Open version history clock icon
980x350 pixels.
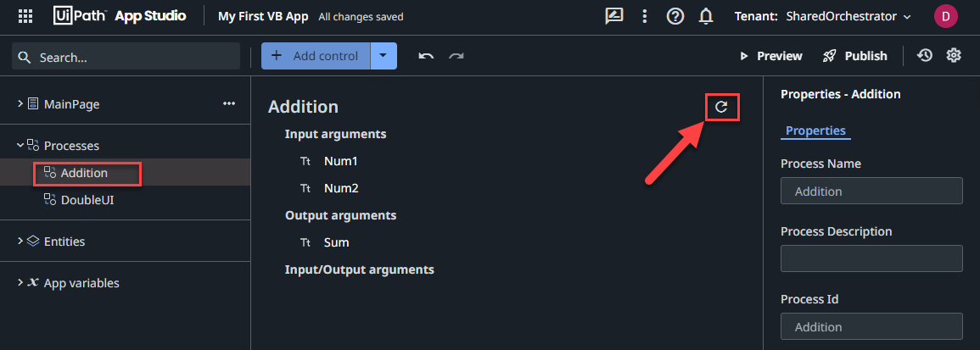(925, 56)
